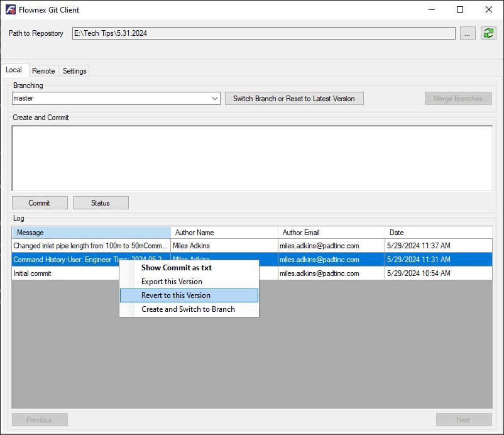
Task: Sort log by Date column header
Action: 439,233
